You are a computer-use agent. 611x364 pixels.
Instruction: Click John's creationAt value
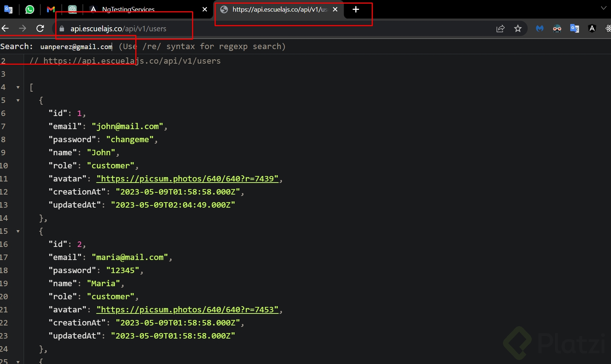click(x=178, y=192)
